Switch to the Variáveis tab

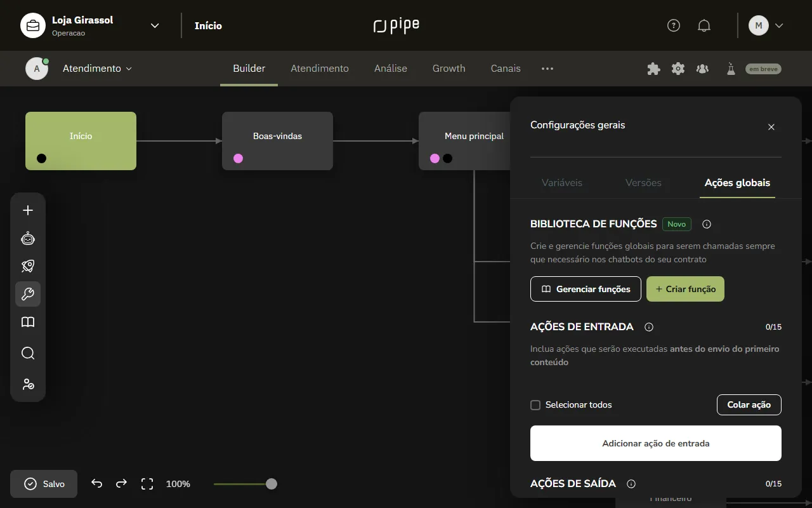[562, 183]
